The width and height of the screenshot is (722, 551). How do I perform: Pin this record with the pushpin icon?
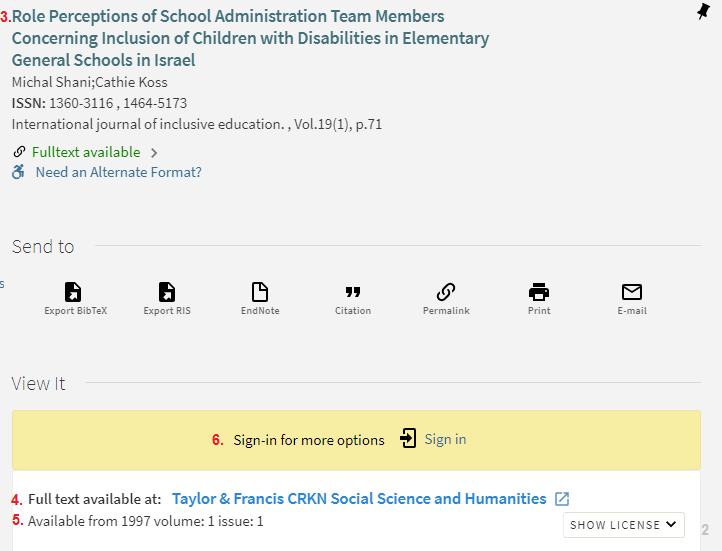click(x=703, y=11)
